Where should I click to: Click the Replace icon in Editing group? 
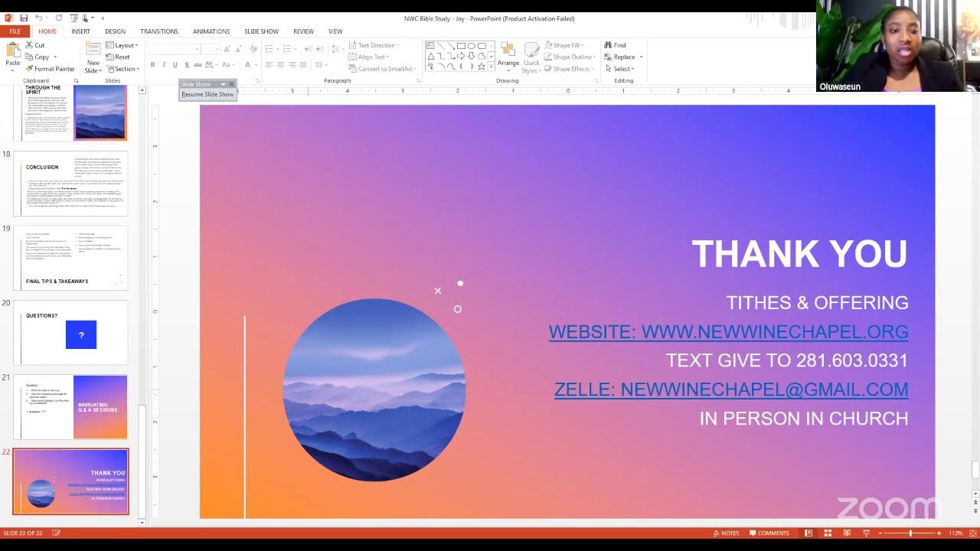click(x=608, y=57)
